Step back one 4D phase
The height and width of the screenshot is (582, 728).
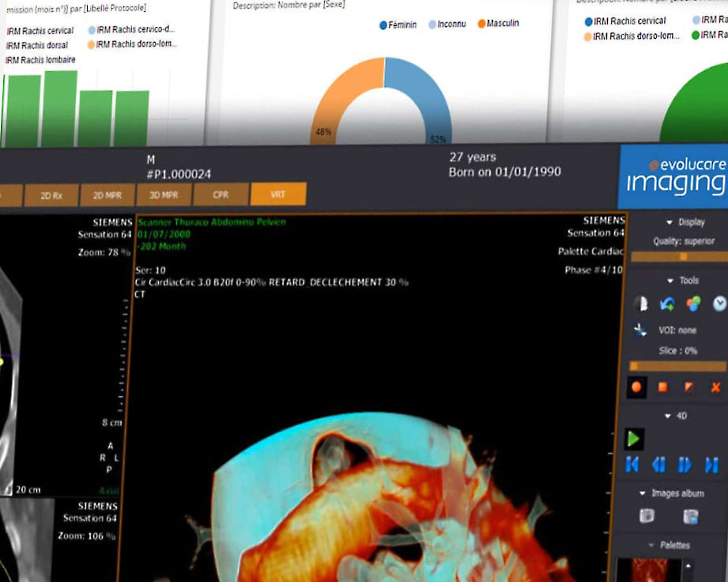pyautogui.click(x=658, y=464)
